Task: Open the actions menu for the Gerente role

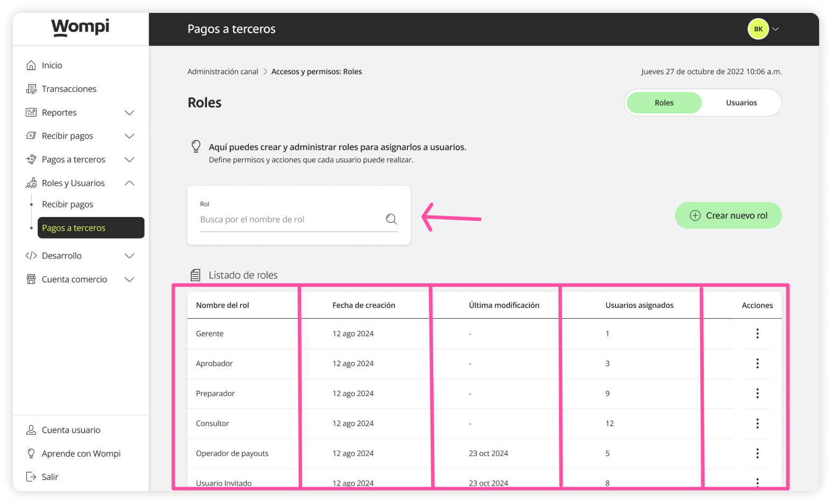Action: 757,333
